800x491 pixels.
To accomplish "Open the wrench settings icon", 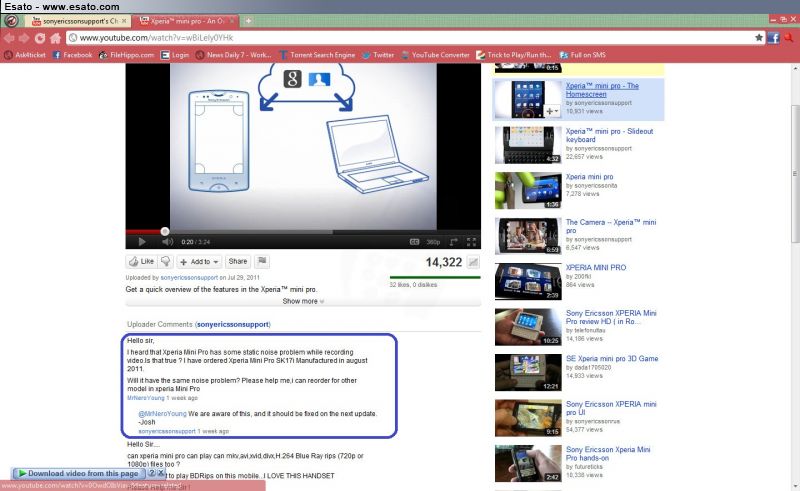I will coord(789,38).
